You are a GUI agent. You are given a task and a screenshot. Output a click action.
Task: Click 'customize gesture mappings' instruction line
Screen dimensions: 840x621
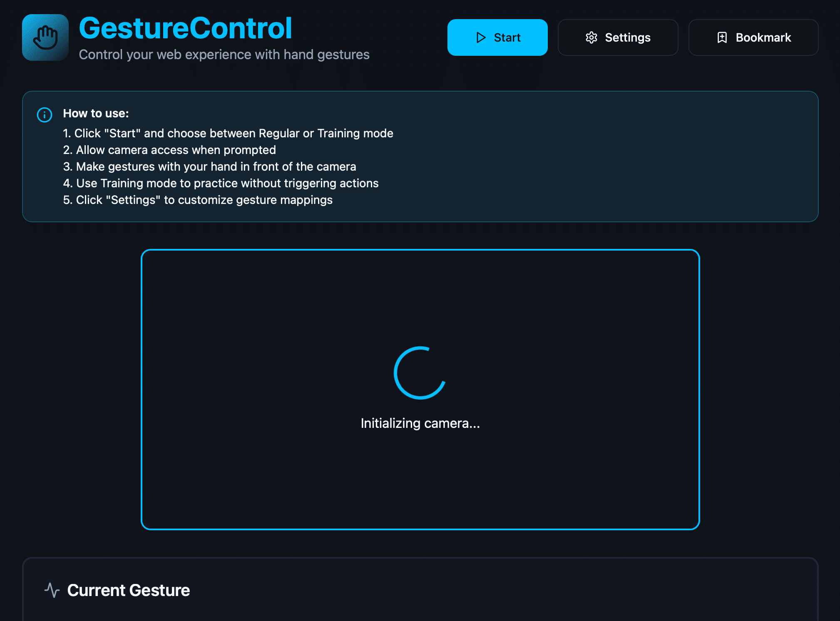point(198,200)
